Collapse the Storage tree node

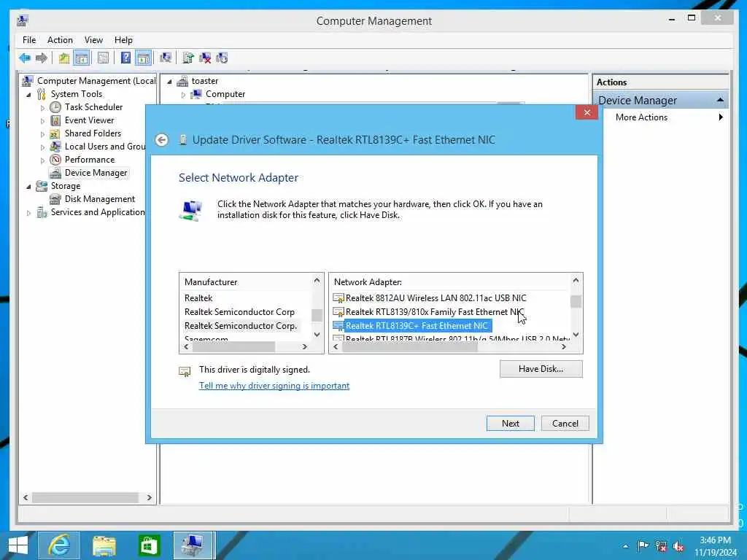click(28, 187)
